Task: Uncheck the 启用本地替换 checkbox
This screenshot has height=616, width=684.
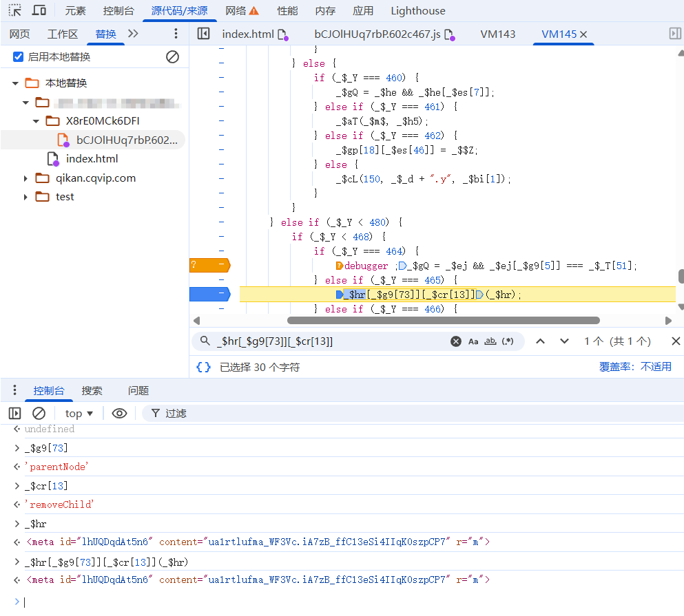Action: (x=19, y=57)
